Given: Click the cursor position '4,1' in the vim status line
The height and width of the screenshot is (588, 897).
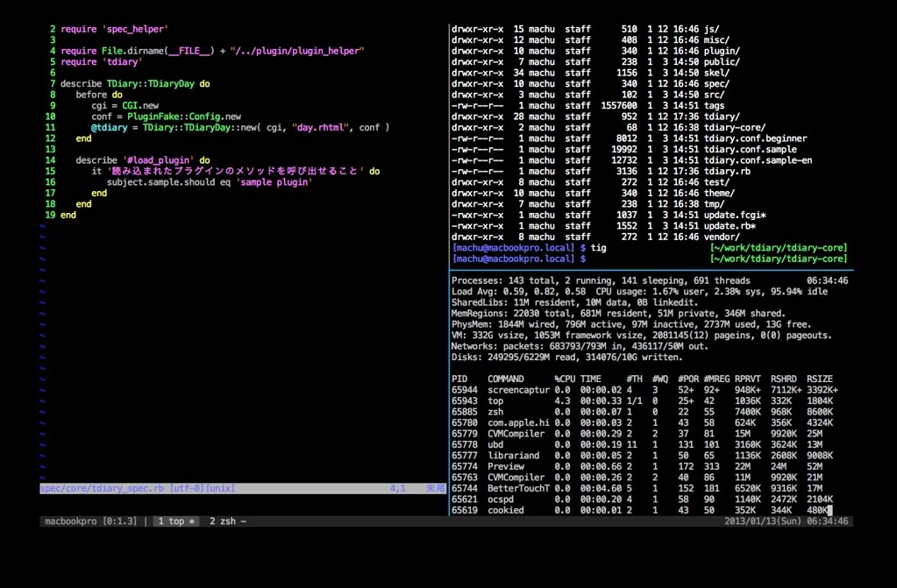Looking at the screenshot, I should click(x=397, y=488).
